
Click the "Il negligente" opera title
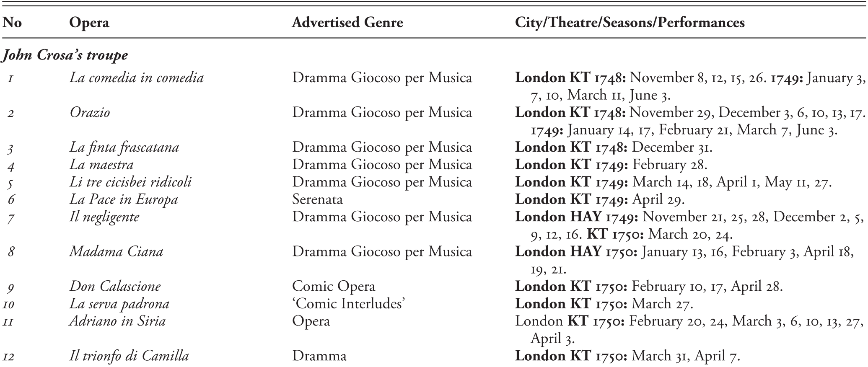coord(104,217)
